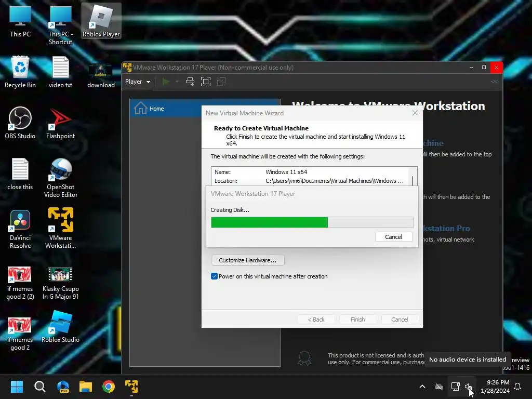Click the Creating Disk progress bar
532x399 pixels.
point(312,222)
